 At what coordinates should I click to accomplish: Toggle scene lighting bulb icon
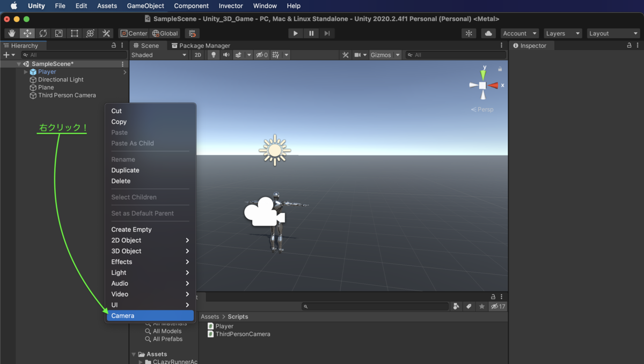coord(214,55)
